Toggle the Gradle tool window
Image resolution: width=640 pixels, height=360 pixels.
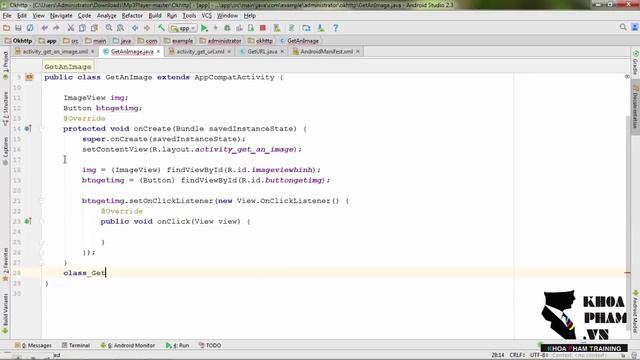pos(636,62)
